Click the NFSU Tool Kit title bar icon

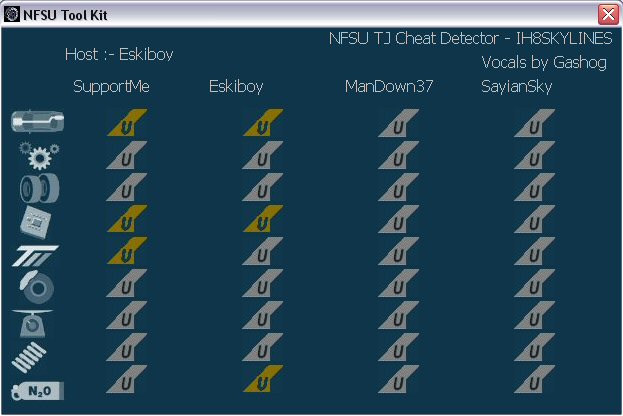(12, 15)
